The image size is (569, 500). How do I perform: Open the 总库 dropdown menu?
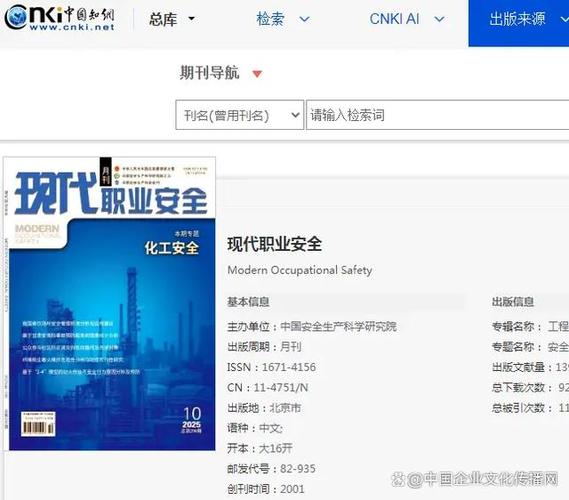[x=172, y=19]
